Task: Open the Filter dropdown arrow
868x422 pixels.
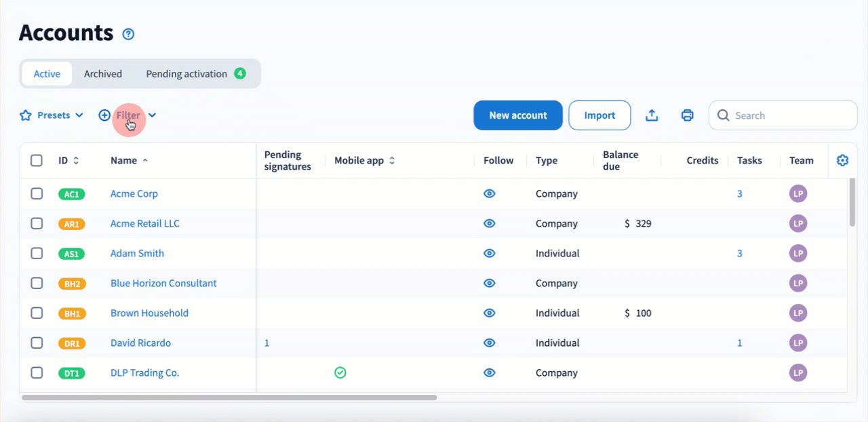Action: 152,115
